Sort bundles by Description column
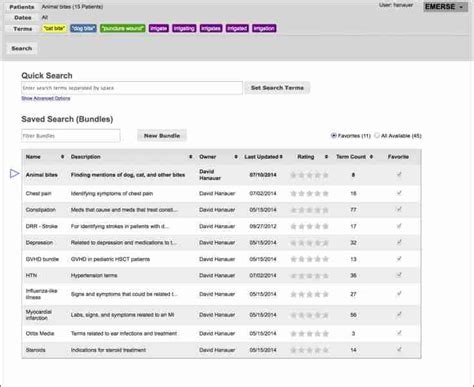This screenshot has height=387, width=474. pos(131,157)
